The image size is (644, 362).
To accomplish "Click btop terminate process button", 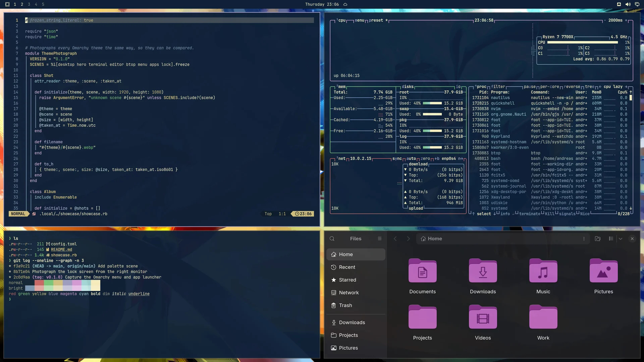I will coord(530,214).
